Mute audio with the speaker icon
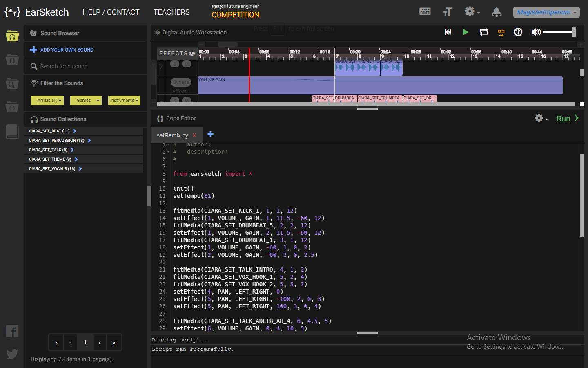The image size is (588, 368). pyautogui.click(x=536, y=32)
